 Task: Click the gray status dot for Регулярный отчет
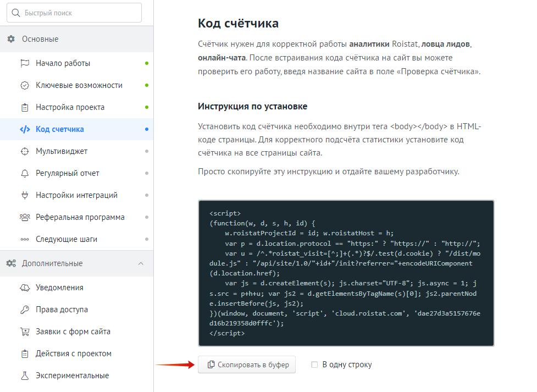click(x=147, y=173)
